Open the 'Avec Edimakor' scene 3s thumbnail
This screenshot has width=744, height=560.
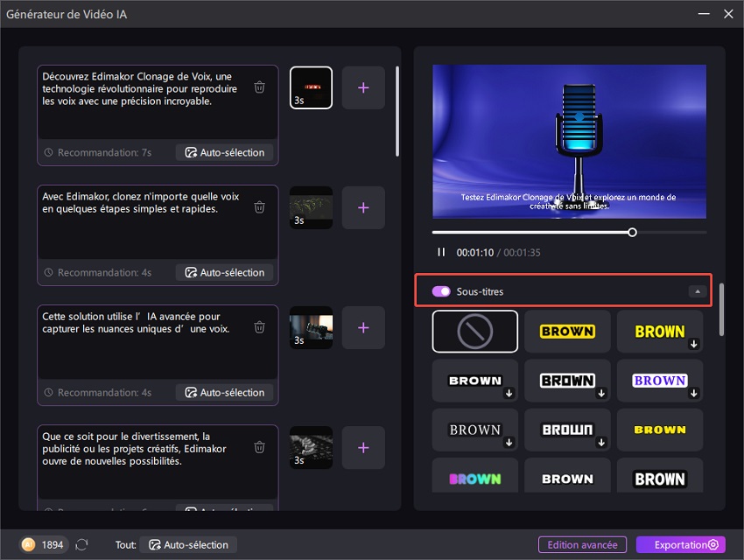pyautogui.click(x=312, y=207)
